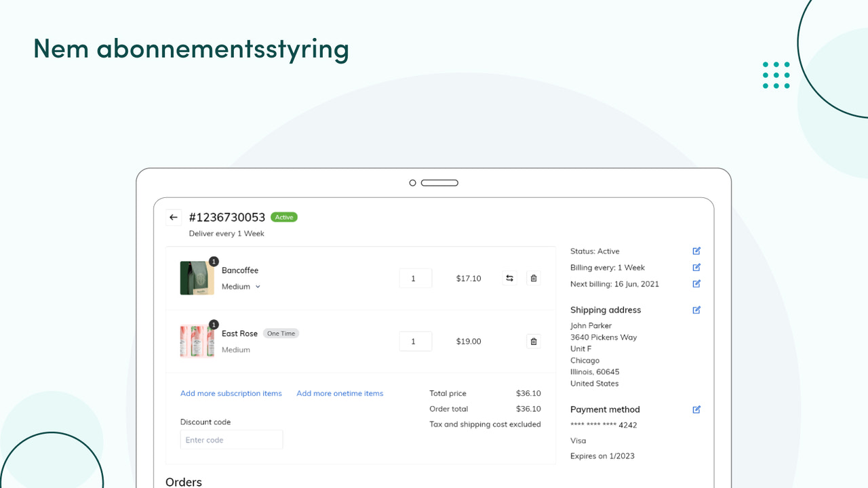Image resolution: width=868 pixels, height=488 pixels.
Task: Click the Expires on 1/2023 text
Action: click(x=602, y=456)
